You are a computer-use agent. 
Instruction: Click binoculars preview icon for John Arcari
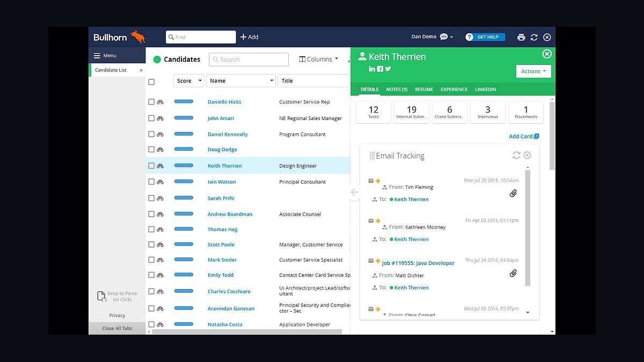160,118
